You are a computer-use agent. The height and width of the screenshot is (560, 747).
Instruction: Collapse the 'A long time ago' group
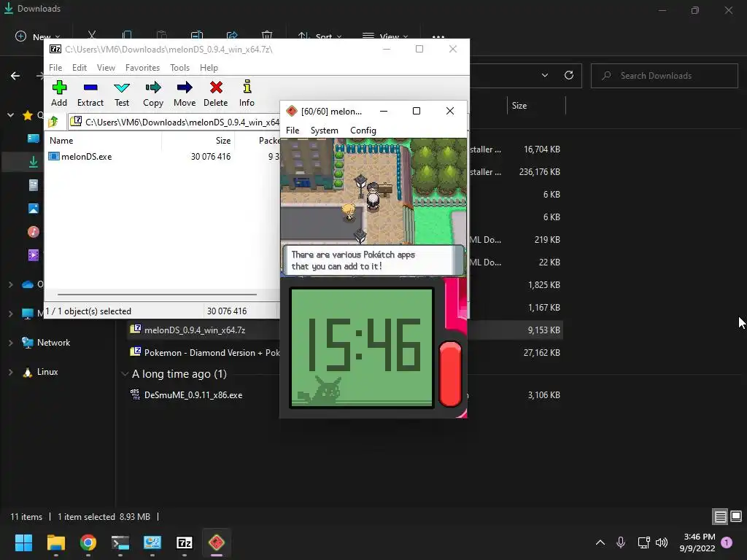pyautogui.click(x=125, y=374)
